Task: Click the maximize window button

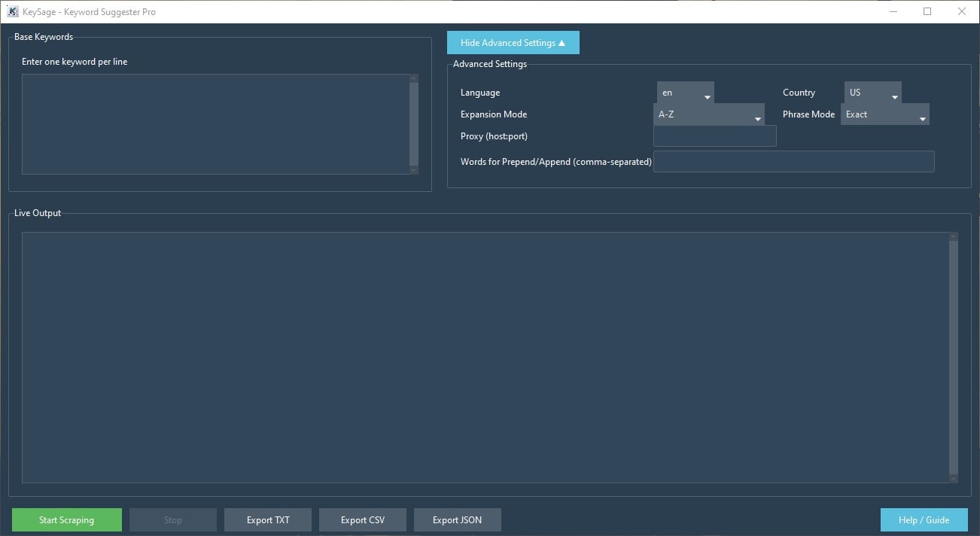Action: click(928, 11)
